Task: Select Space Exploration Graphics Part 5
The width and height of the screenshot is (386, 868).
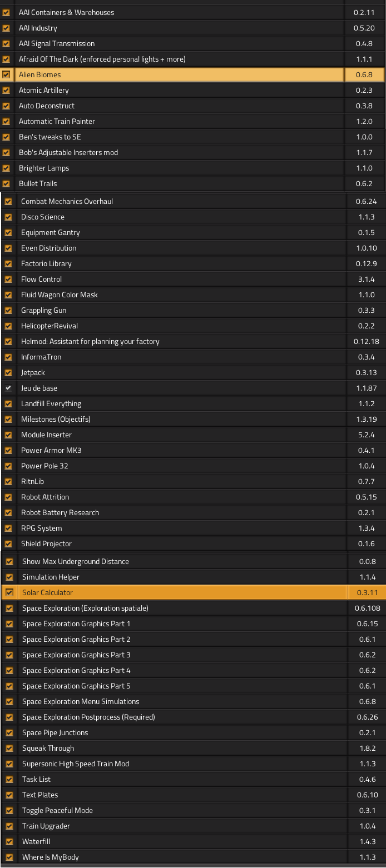Action: pos(182,686)
